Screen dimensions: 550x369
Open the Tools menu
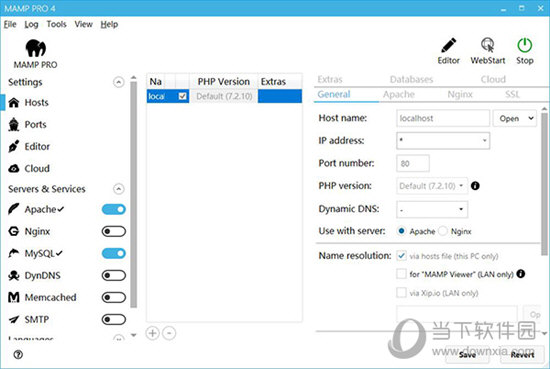point(56,25)
